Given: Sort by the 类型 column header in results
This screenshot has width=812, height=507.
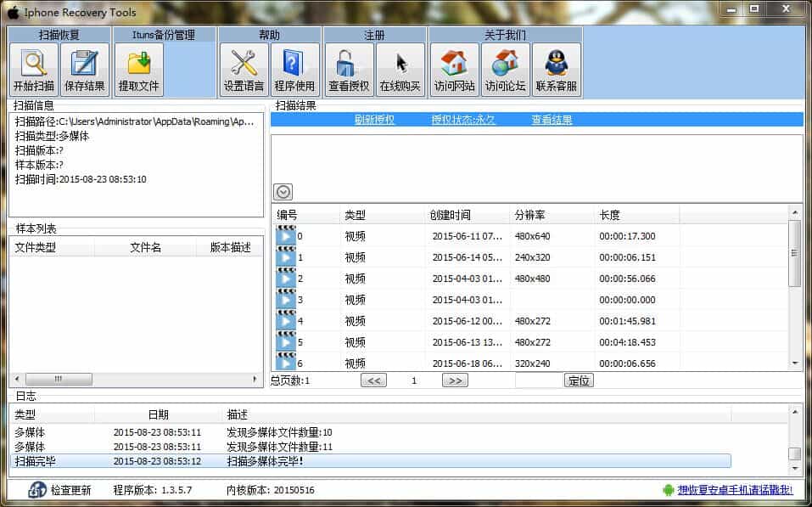Looking at the screenshot, I should pos(382,215).
